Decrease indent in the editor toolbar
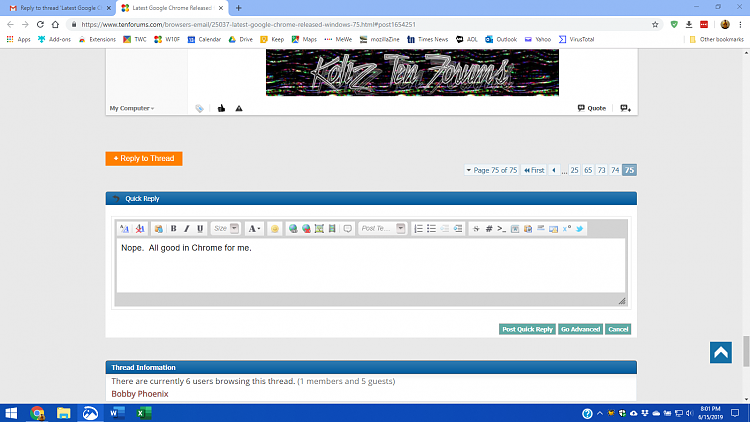 tap(445, 229)
